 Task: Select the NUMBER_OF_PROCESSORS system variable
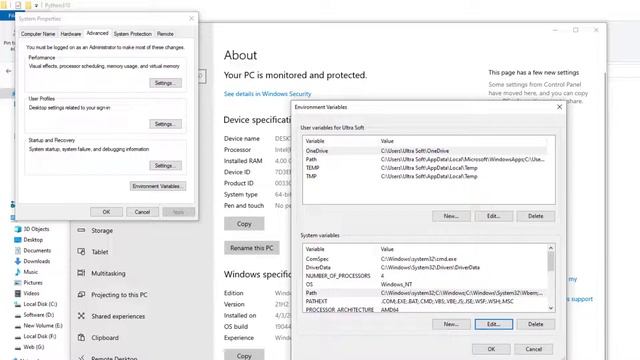point(425,276)
